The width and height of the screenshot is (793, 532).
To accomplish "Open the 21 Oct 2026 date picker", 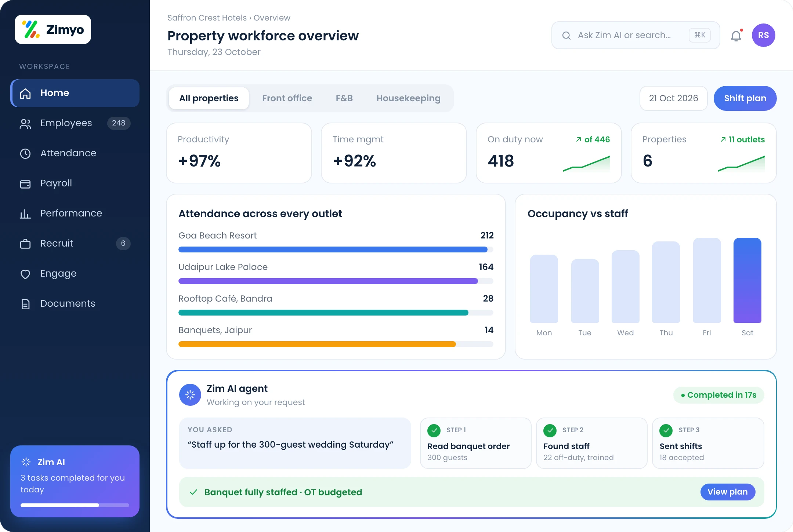I will [673, 98].
